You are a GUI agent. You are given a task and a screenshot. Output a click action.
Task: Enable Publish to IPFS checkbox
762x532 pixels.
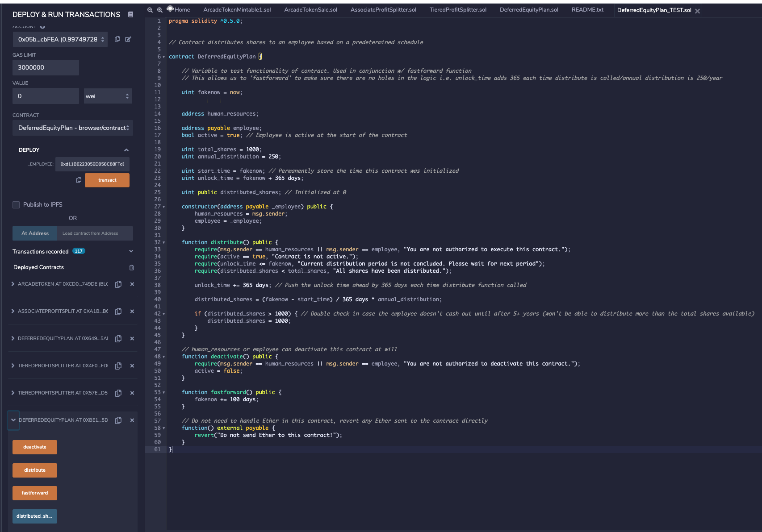pyautogui.click(x=16, y=205)
